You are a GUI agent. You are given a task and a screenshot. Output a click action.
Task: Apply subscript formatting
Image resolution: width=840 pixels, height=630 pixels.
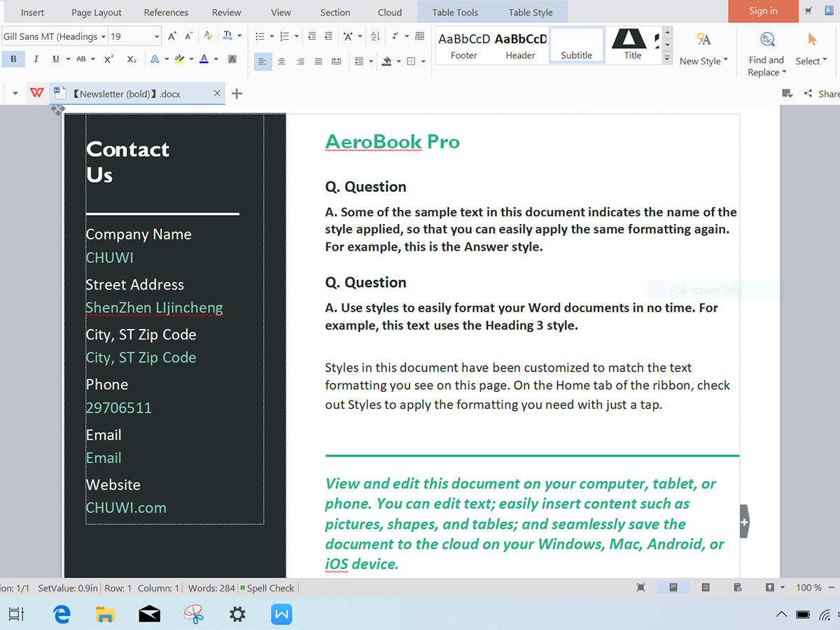(x=132, y=59)
